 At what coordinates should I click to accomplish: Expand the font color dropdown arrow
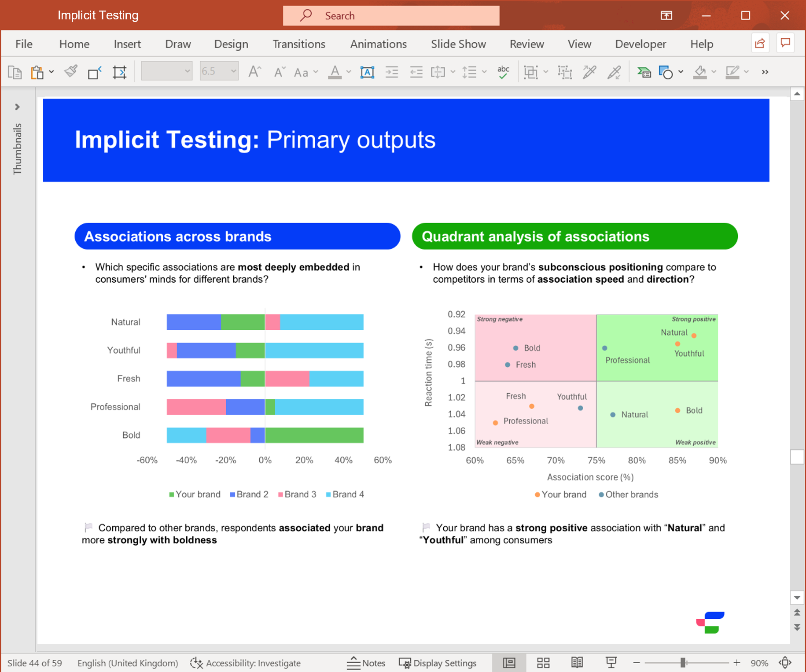[x=349, y=72]
